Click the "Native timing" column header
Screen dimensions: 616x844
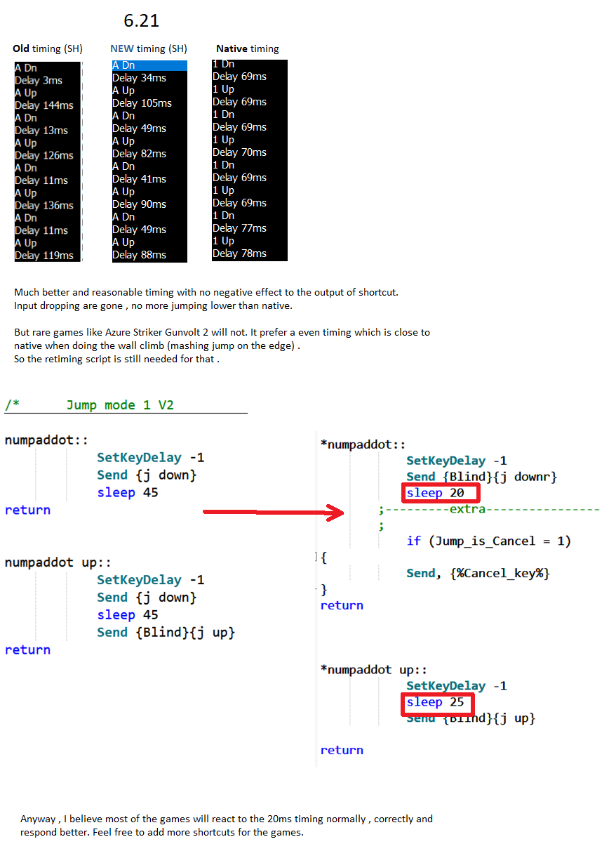click(248, 48)
